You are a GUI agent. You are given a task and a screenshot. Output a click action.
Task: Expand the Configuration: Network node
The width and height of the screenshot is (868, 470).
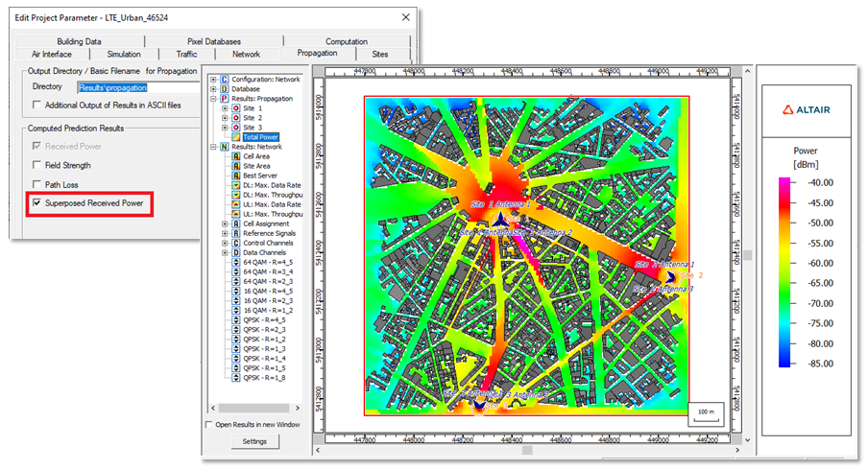coord(213,80)
